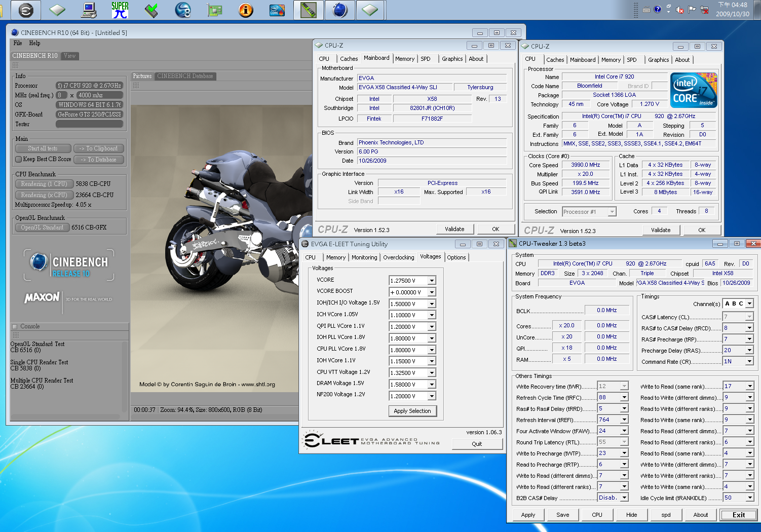761x532 pixels.
Task: Expand Idle Cycle limit (tRANKIDLE) dropdown
Action: (x=749, y=498)
